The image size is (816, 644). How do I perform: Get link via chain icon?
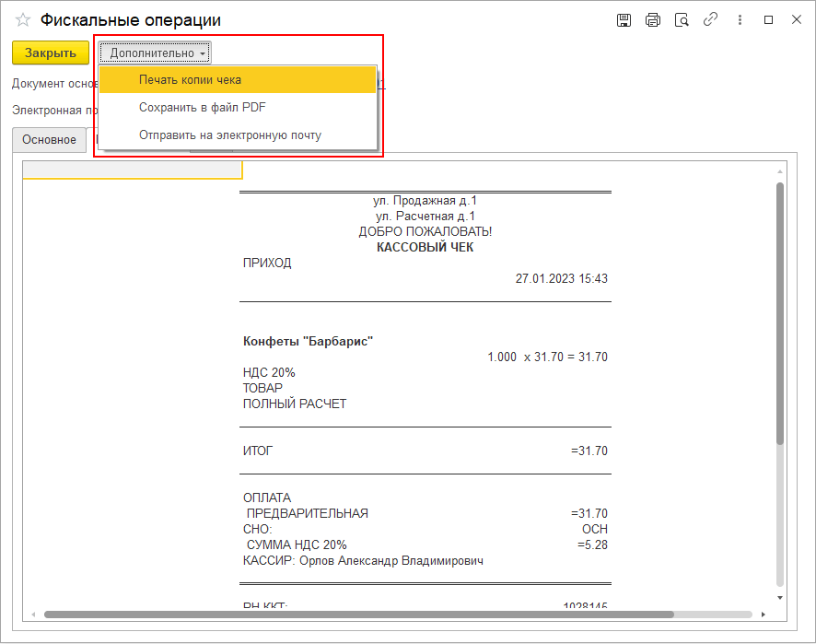click(710, 19)
